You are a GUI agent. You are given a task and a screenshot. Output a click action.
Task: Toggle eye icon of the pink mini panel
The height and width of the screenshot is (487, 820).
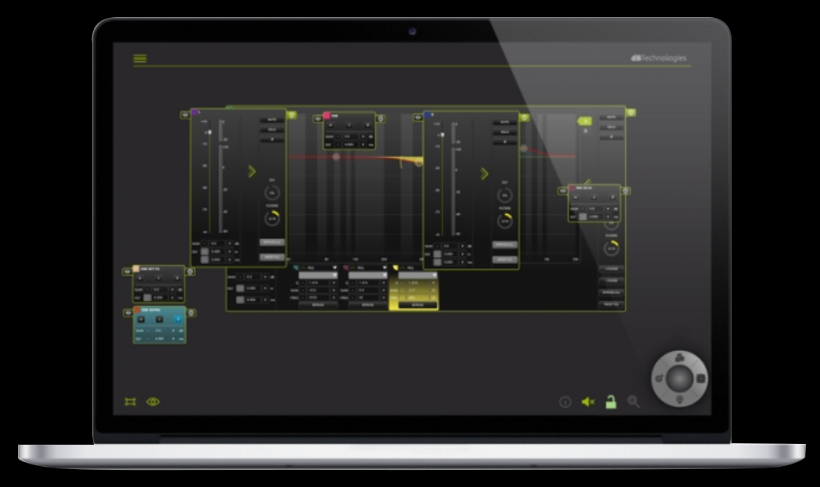tap(317, 119)
